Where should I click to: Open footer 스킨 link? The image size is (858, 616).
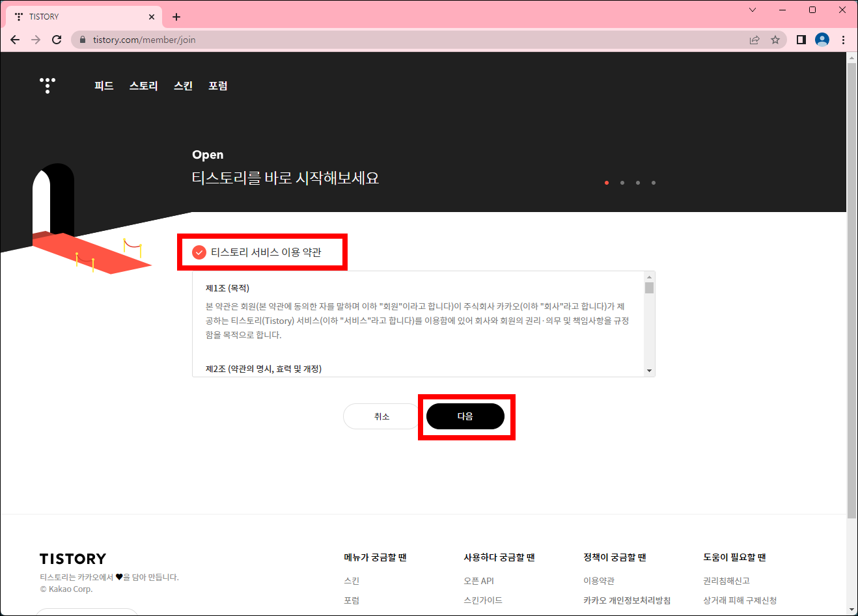coord(352,581)
